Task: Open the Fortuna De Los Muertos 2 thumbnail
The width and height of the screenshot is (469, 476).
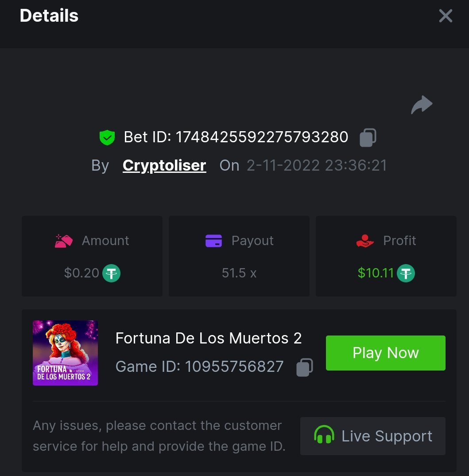Action: click(x=65, y=353)
